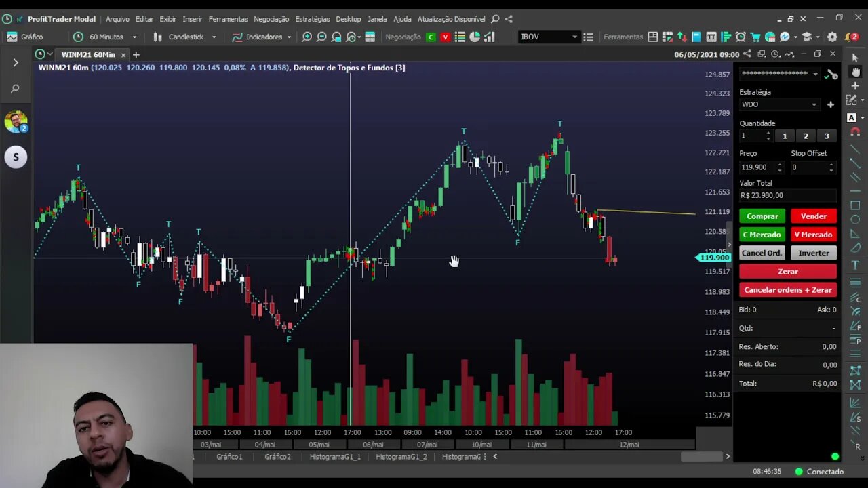Select the circle drawing tool
The image size is (868, 488).
point(855,220)
